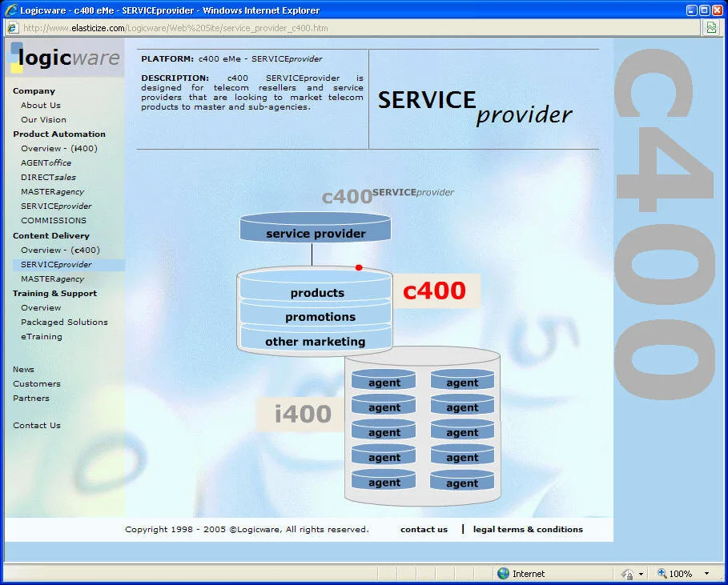Image resolution: width=728 pixels, height=585 pixels.
Task: Click the red c400 label
Action: [x=434, y=290]
